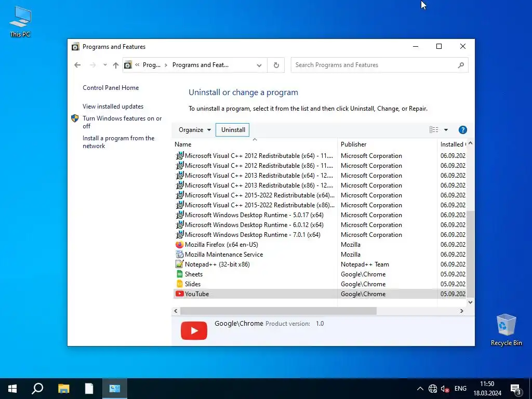Click scroll up arrow of list
The image size is (532, 399).
(470, 143)
